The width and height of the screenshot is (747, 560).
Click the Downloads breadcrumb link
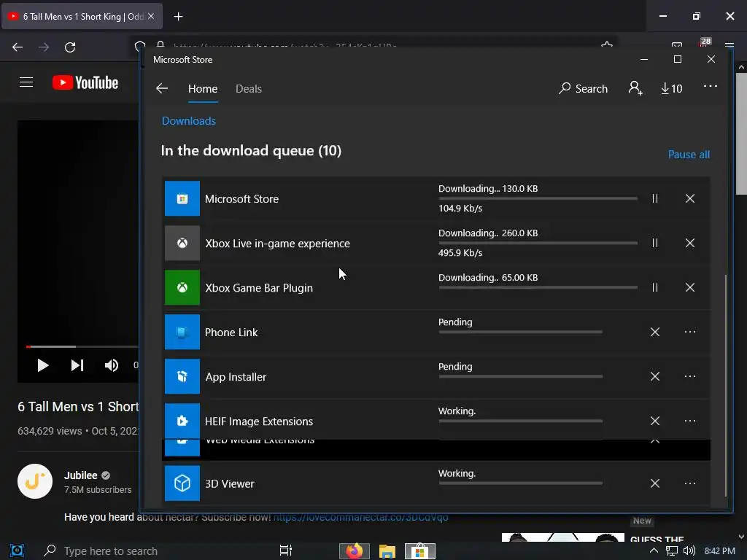tap(189, 121)
